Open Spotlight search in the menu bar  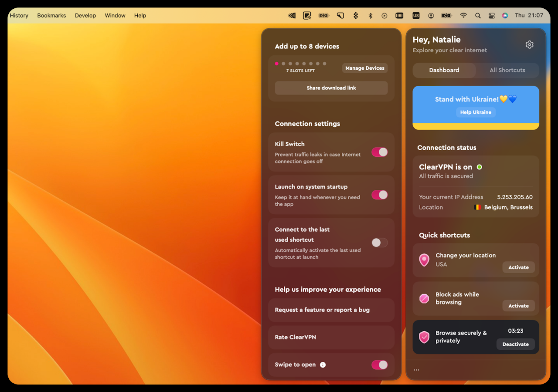pos(478,15)
